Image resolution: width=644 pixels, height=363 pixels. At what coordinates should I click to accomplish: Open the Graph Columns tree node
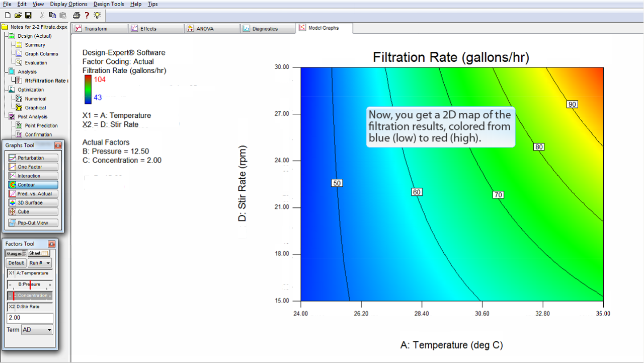[41, 54]
